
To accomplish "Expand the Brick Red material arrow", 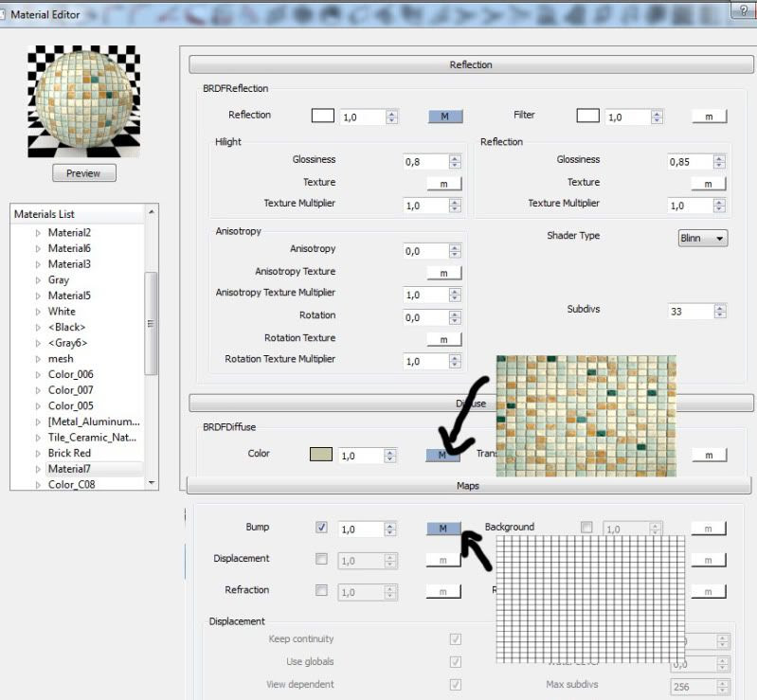I will click(38, 454).
